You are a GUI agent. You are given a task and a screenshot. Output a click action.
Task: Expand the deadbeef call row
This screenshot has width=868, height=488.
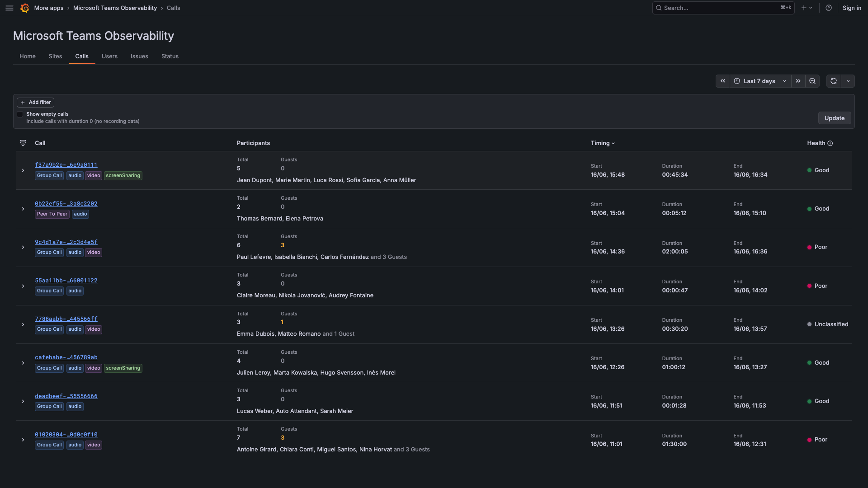[23, 402]
